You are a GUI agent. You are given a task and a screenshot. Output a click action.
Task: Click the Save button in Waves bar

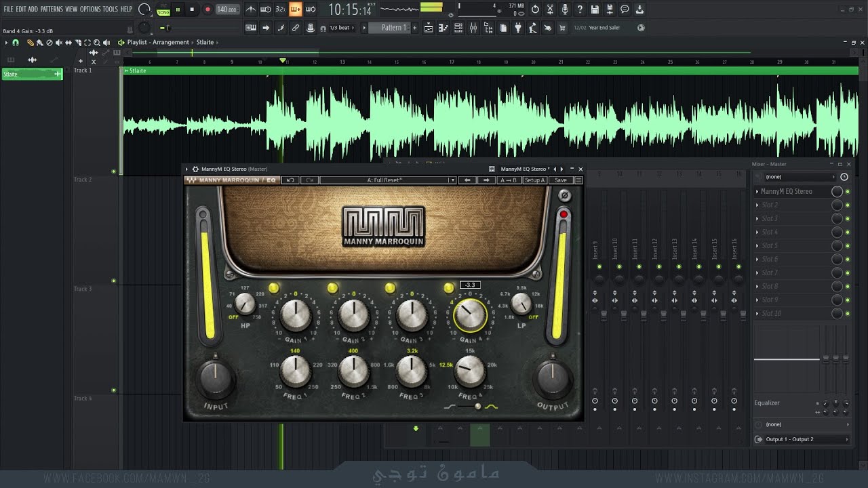click(x=561, y=180)
